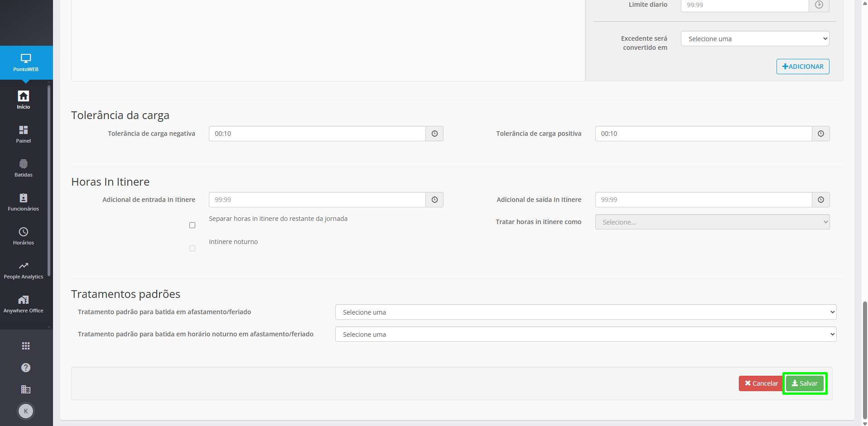Image resolution: width=868 pixels, height=426 pixels.
Task: Click the green Salvar button
Action: 805,383
